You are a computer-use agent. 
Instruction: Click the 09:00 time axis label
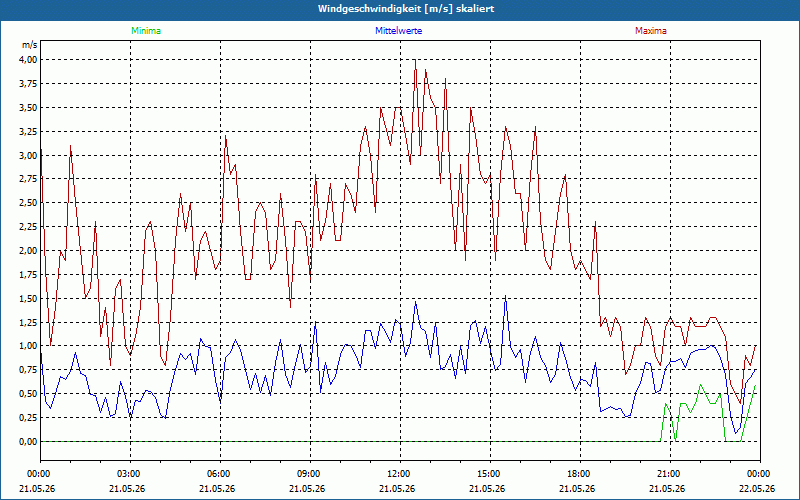[310, 474]
